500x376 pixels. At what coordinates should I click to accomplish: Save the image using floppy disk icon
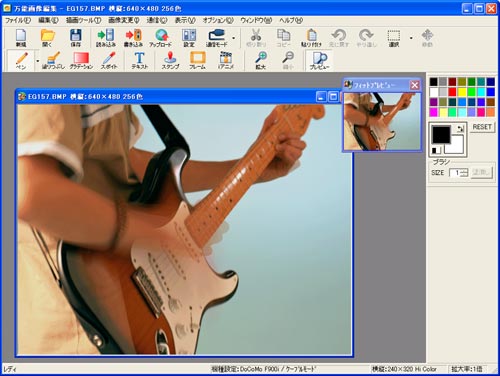tap(76, 38)
